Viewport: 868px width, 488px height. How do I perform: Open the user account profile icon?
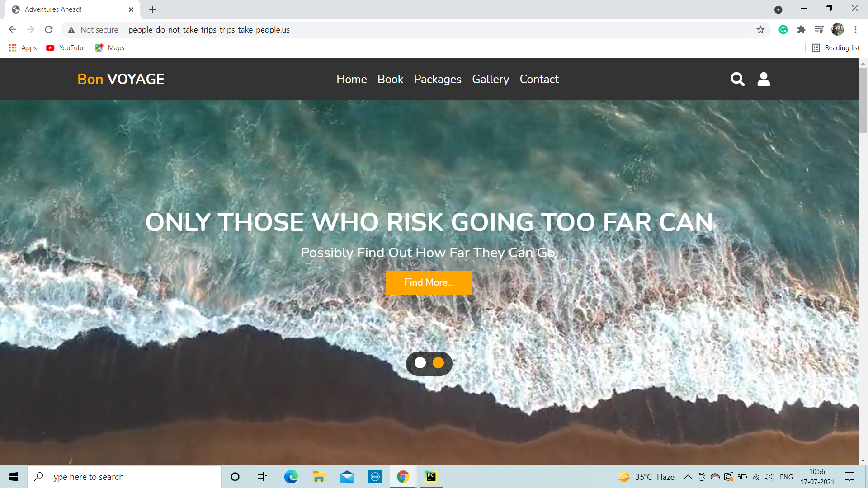(764, 79)
